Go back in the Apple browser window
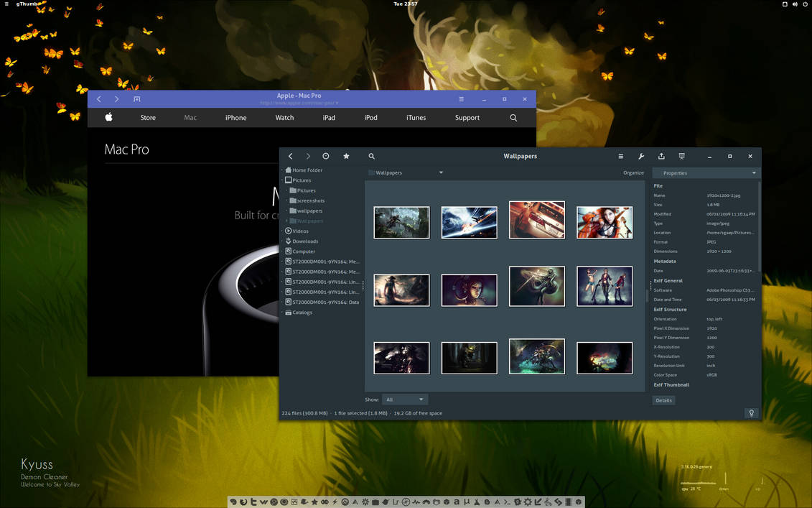 pos(99,99)
